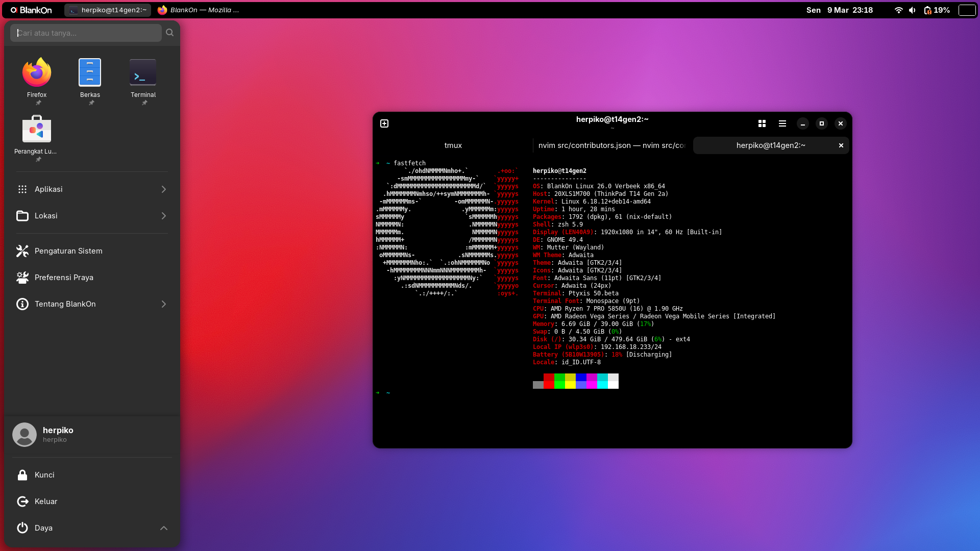This screenshot has width=980, height=551.
Task: Open Pengaturan Sistem settings
Action: pos(68,251)
